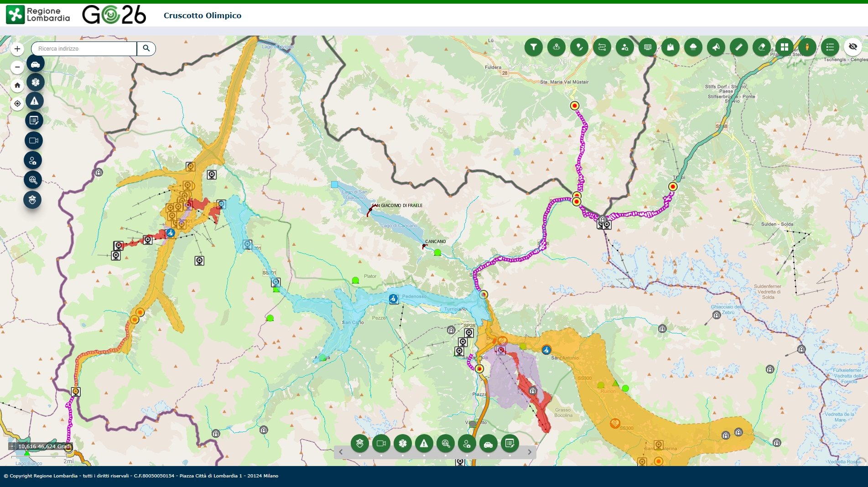Click the Cruscotto Olimpico title
The height and width of the screenshot is (487, 868).
click(202, 16)
